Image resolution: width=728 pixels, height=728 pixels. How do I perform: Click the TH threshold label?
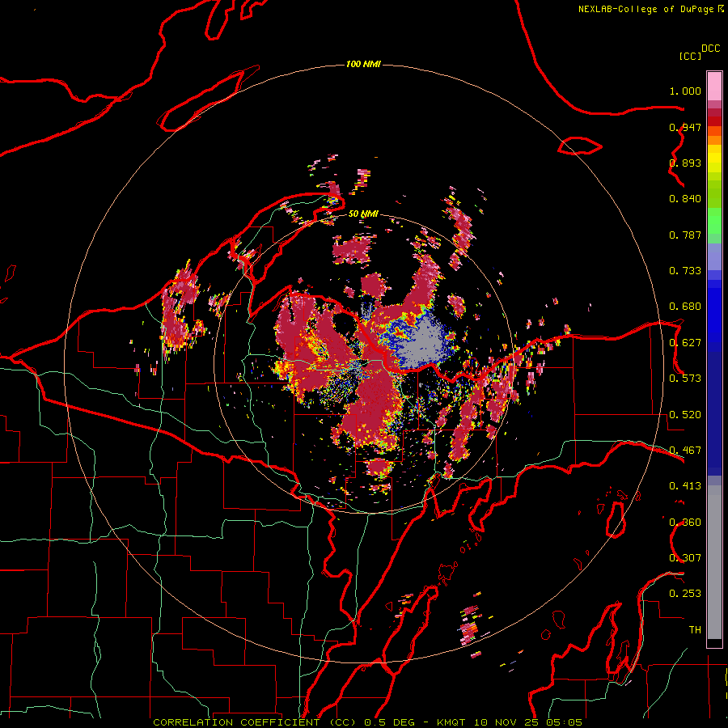pyautogui.click(x=695, y=630)
